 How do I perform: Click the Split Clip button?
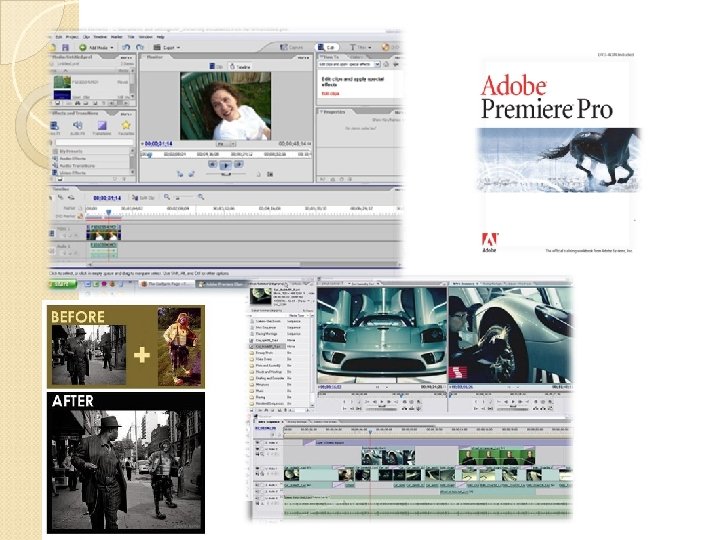(x=143, y=197)
